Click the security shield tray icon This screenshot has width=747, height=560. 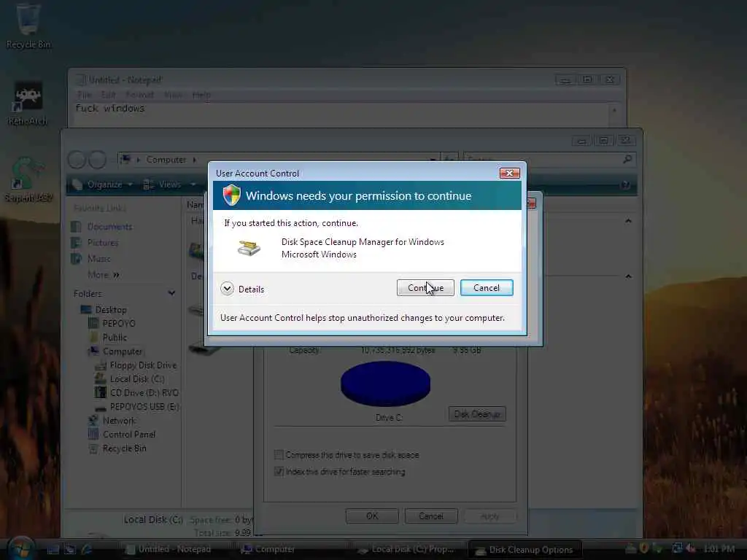(643, 548)
